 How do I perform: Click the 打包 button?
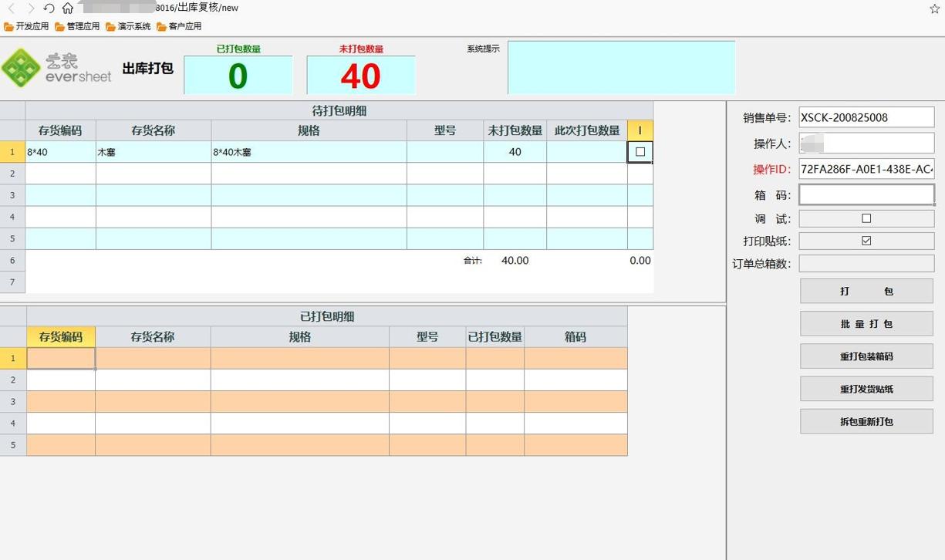coord(866,291)
